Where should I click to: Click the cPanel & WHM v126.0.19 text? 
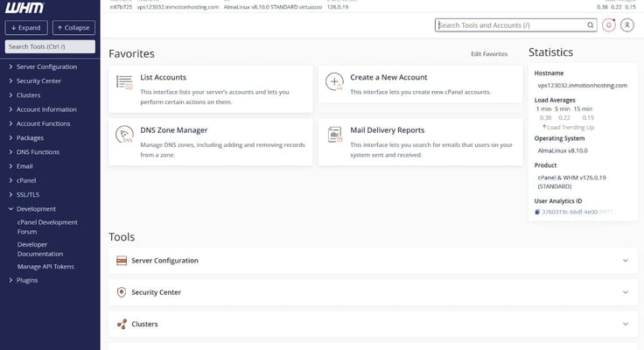tap(571, 182)
